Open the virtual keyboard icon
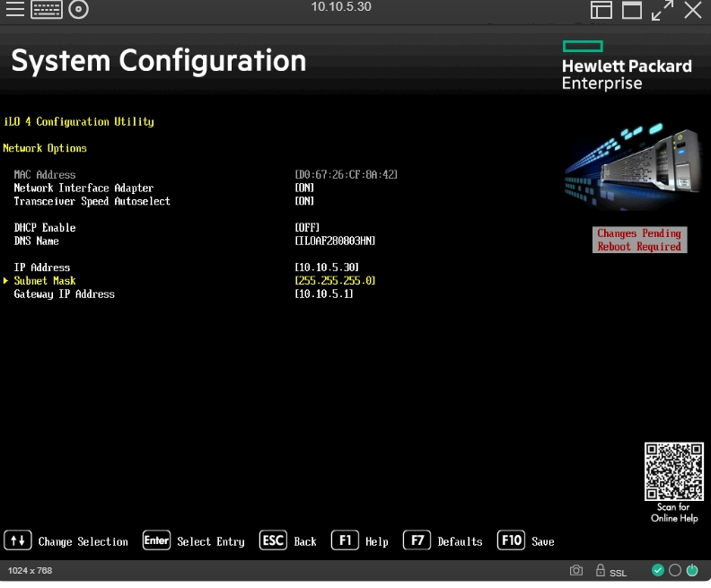The width and height of the screenshot is (711, 588). pos(47,10)
